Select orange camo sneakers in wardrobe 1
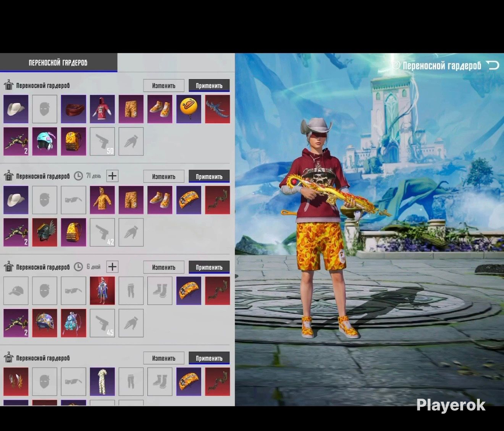The image size is (504, 431). pyautogui.click(x=160, y=109)
